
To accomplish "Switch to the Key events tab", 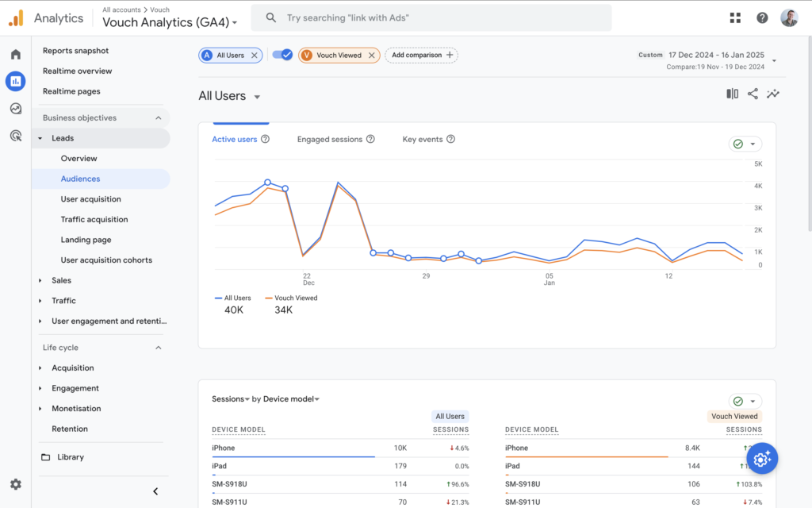I will (x=423, y=140).
